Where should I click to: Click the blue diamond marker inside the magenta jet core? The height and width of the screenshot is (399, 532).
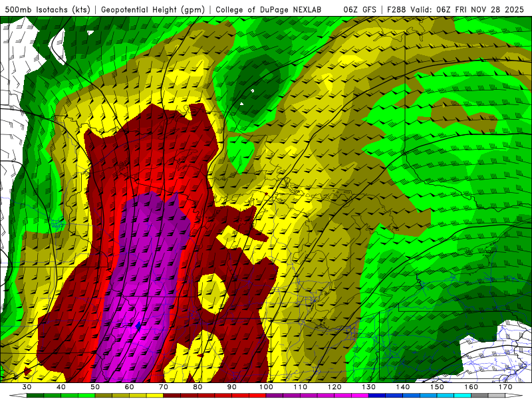(138, 326)
